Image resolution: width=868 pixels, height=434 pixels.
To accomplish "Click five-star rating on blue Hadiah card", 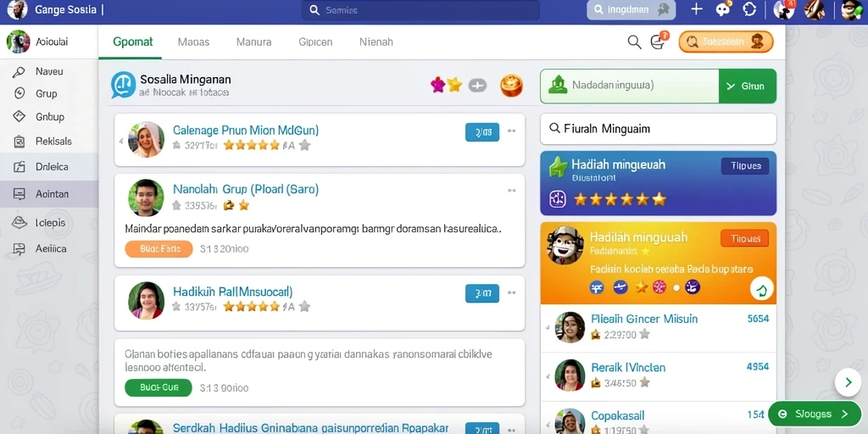I will (620, 199).
